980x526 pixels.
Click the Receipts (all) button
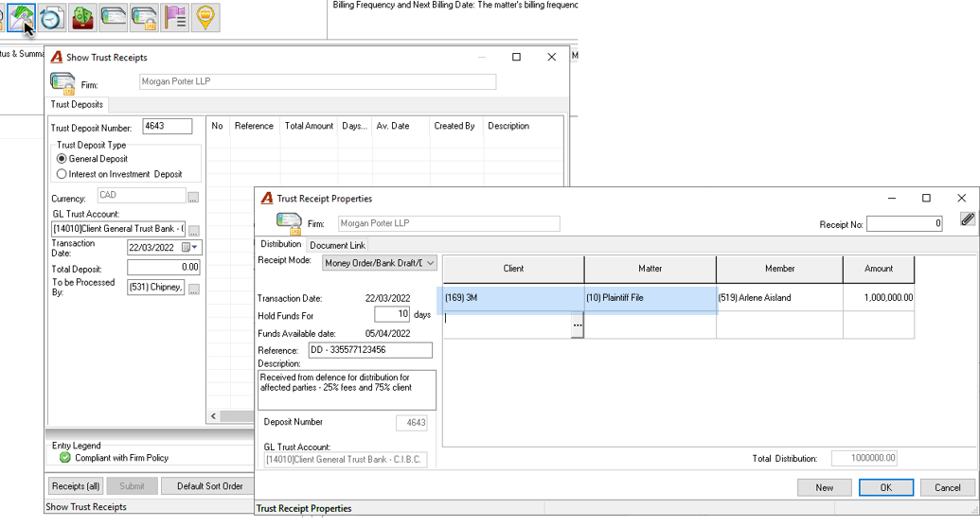76,486
